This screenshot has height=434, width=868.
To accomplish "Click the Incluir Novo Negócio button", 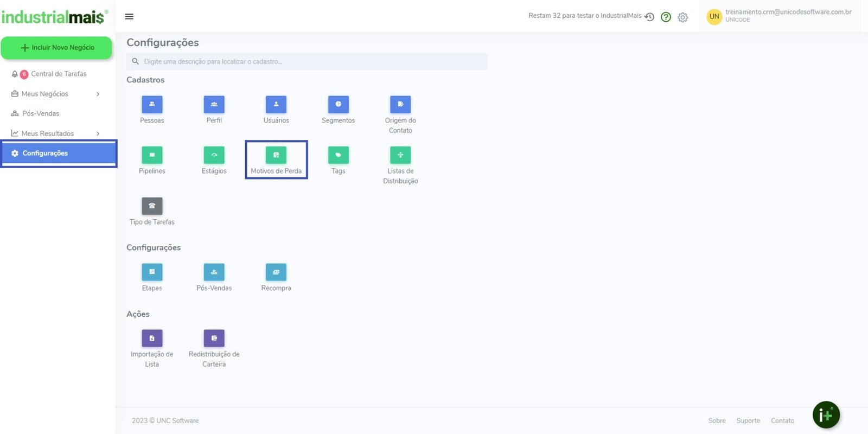I will [56, 48].
